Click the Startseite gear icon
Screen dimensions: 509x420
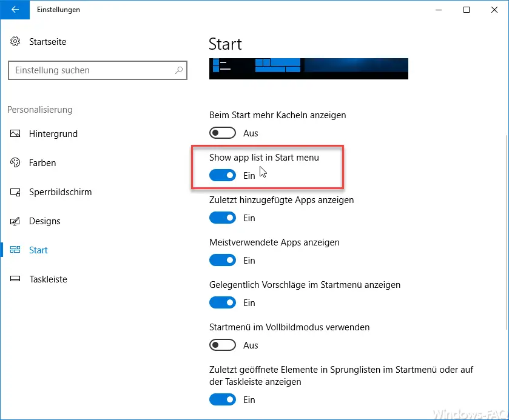click(15, 41)
